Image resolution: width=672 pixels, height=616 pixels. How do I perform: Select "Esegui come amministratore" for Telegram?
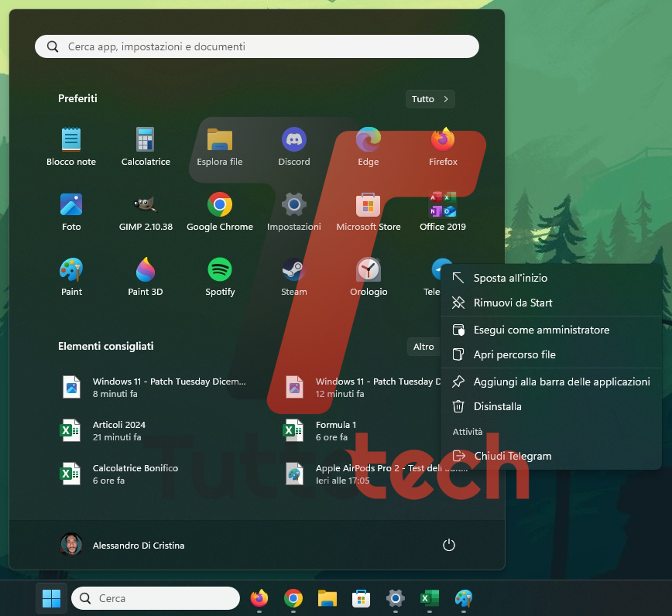coord(542,330)
